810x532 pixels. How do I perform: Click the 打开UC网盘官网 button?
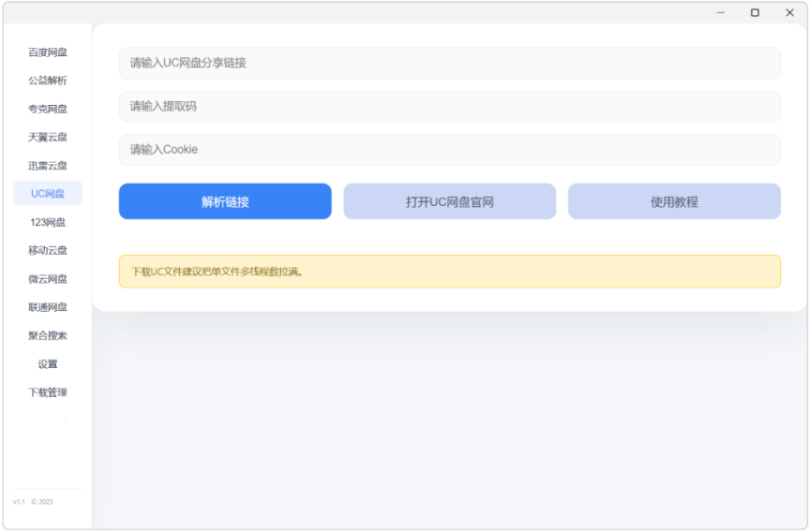click(449, 201)
